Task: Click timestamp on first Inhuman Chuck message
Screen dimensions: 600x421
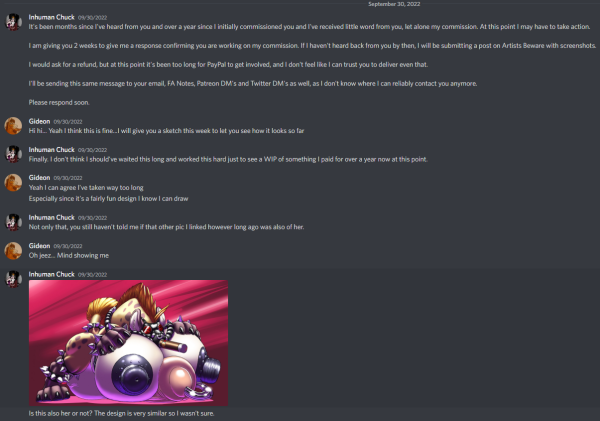Action: click(x=92, y=18)
